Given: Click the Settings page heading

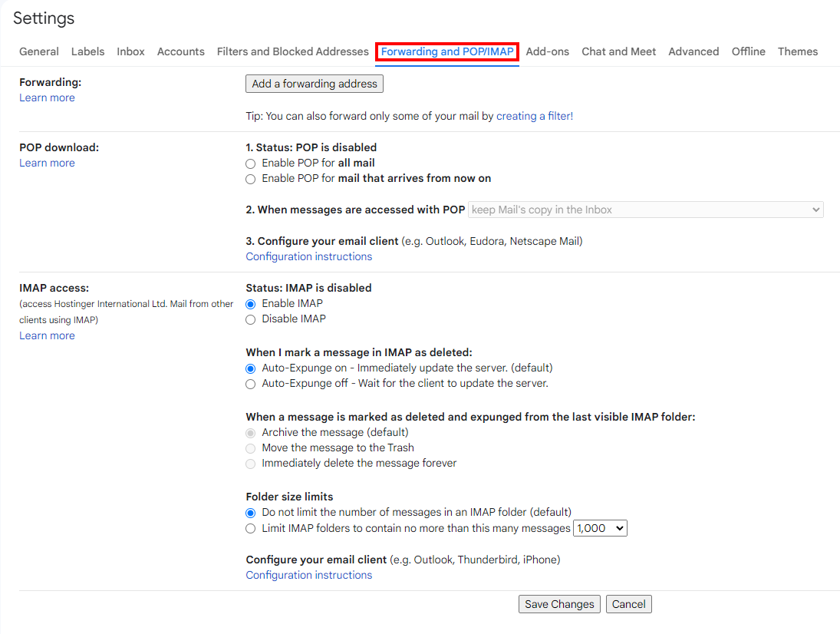Looking at the screenshot, I should pos(44,18).
